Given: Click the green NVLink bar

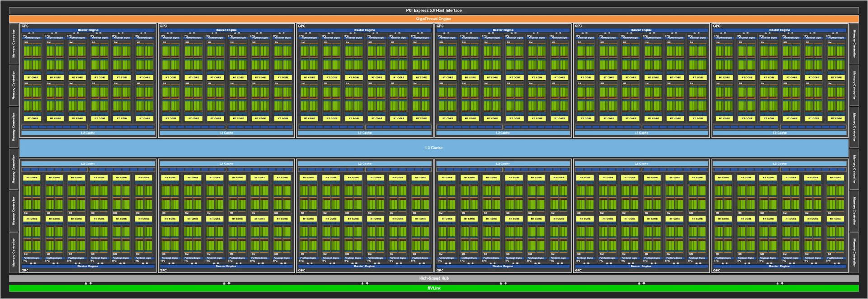Looking at the screenshot, I should pyautogui.click(x=434, y=288).
